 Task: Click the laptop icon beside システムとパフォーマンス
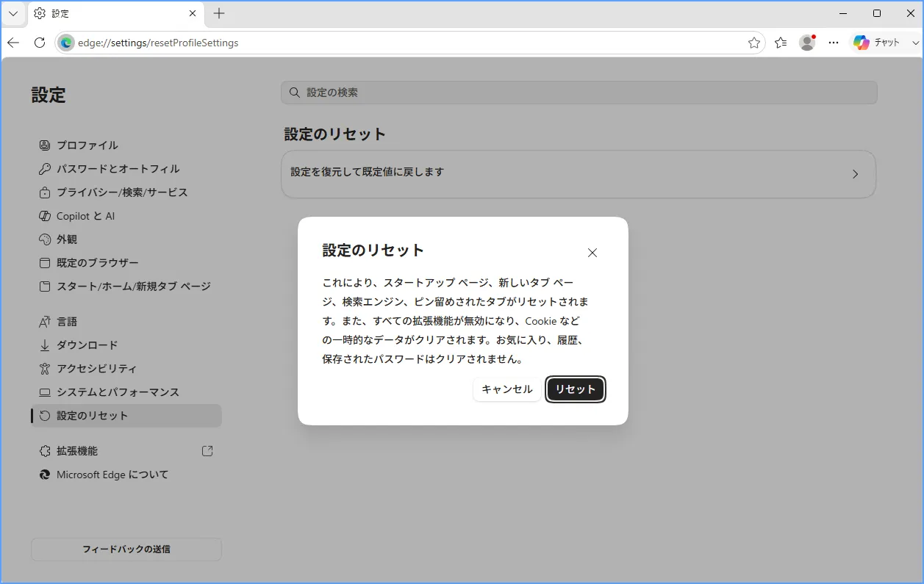click(x=45, y=392)
